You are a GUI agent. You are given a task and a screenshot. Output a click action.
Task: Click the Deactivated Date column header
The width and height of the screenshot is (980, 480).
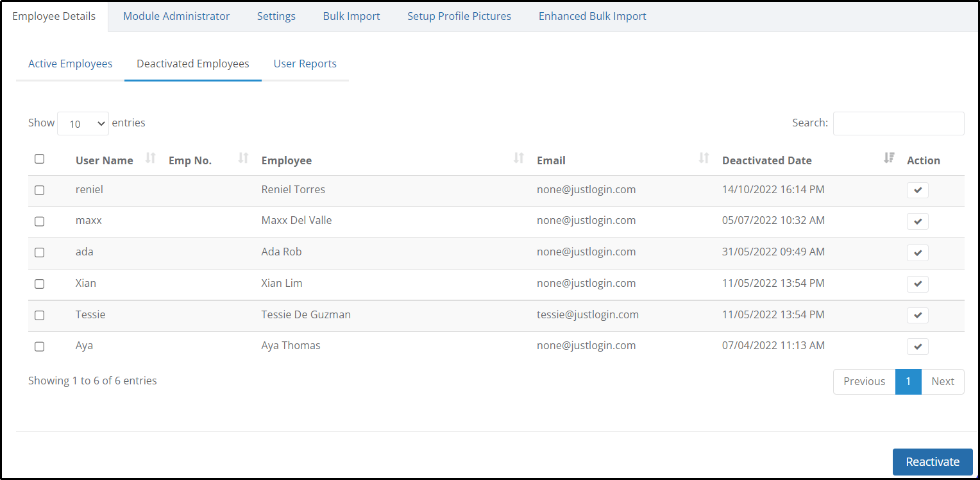coord(767,160)
